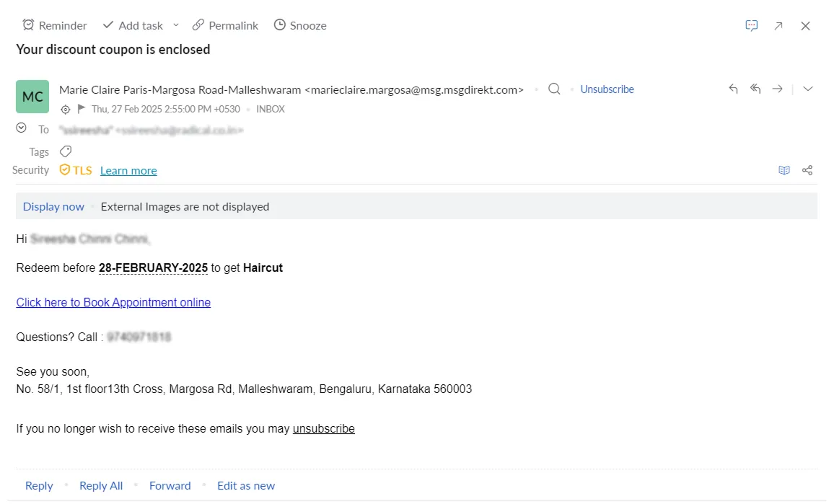Expand the Add task dropdown arrow

(x=176, y=25)
